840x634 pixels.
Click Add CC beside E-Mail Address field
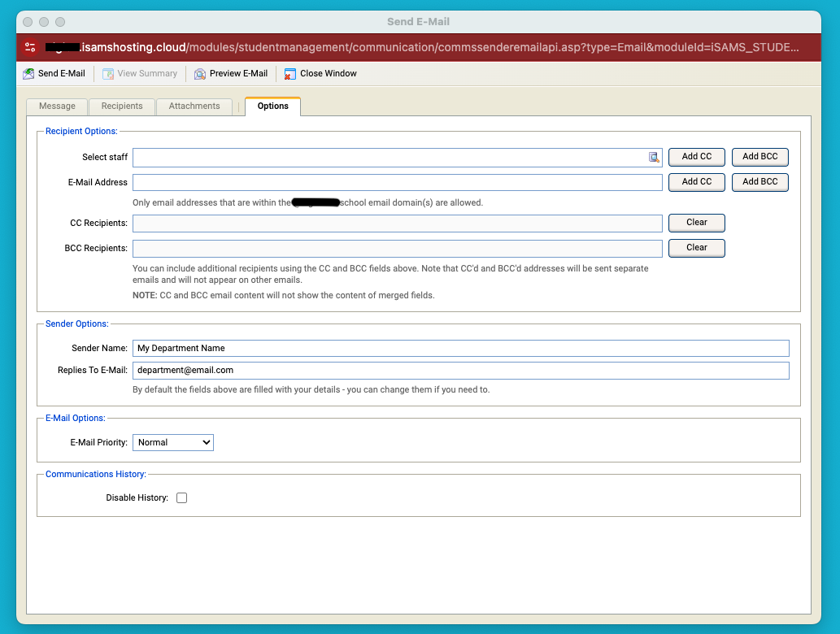pos(696,182)
